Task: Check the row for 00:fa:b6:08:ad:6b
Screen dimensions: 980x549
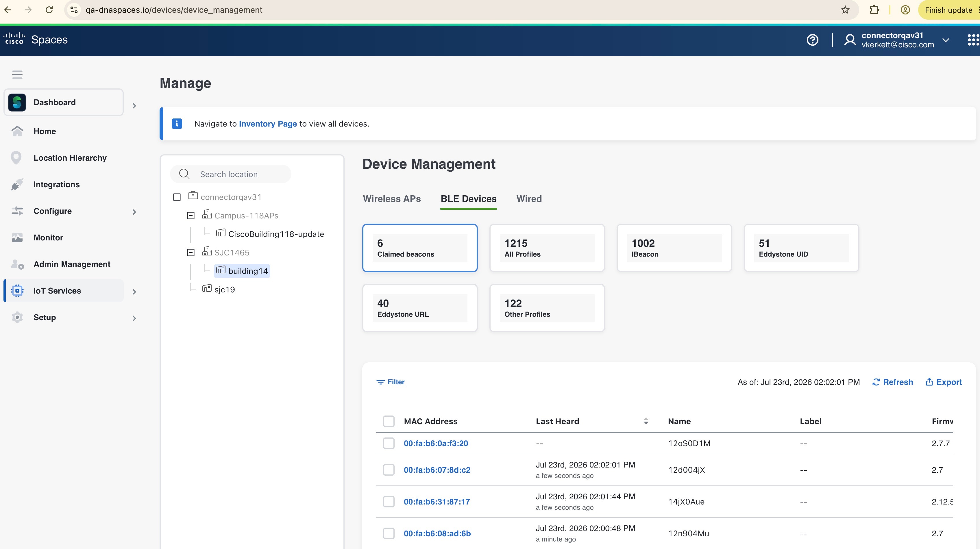Action: tap(389, 533)
